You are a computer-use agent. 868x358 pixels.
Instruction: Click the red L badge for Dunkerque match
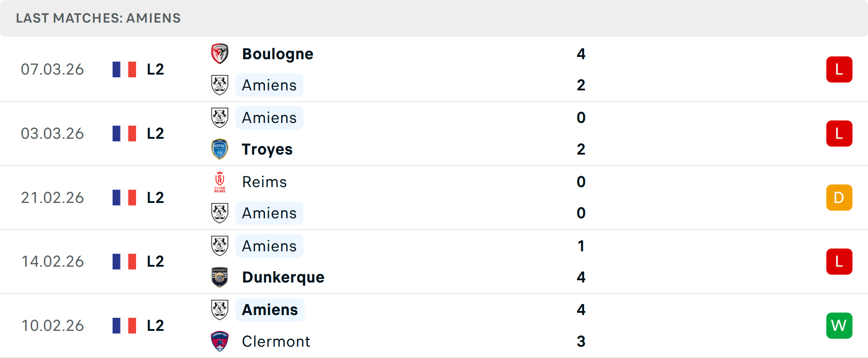click(839, 262)
